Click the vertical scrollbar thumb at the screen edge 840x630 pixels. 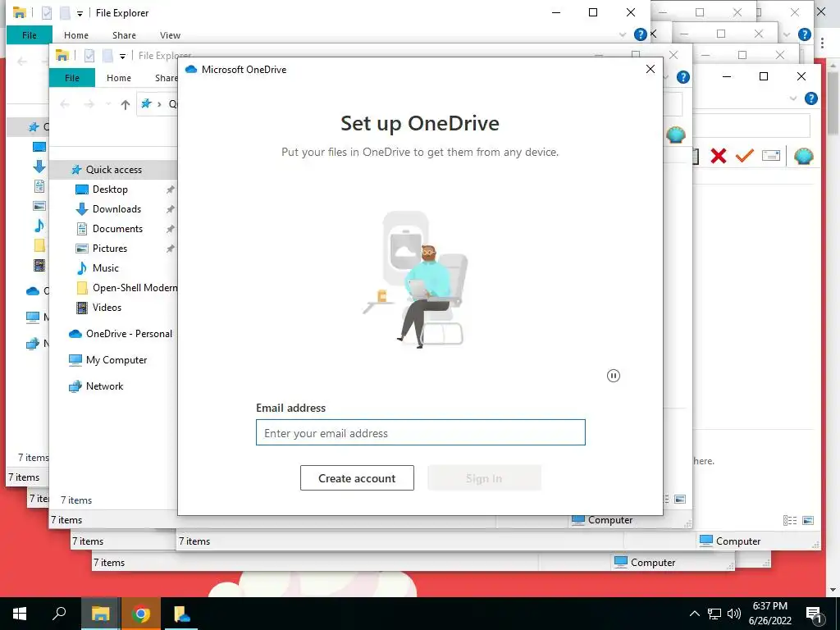coord(833,103)
